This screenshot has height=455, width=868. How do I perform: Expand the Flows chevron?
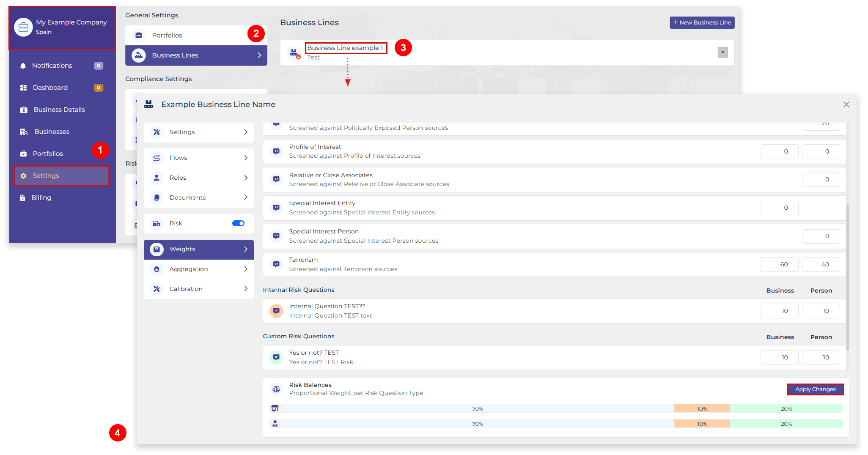[246, 158]
